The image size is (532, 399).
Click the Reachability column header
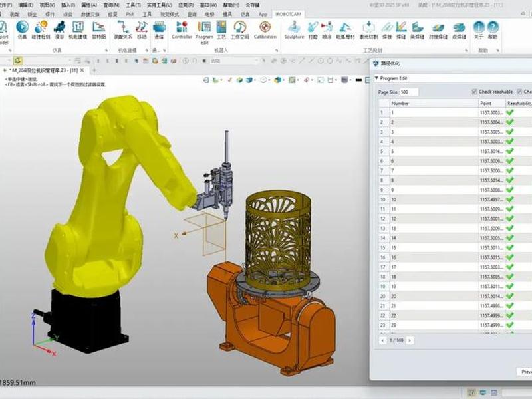click(519, 103)
